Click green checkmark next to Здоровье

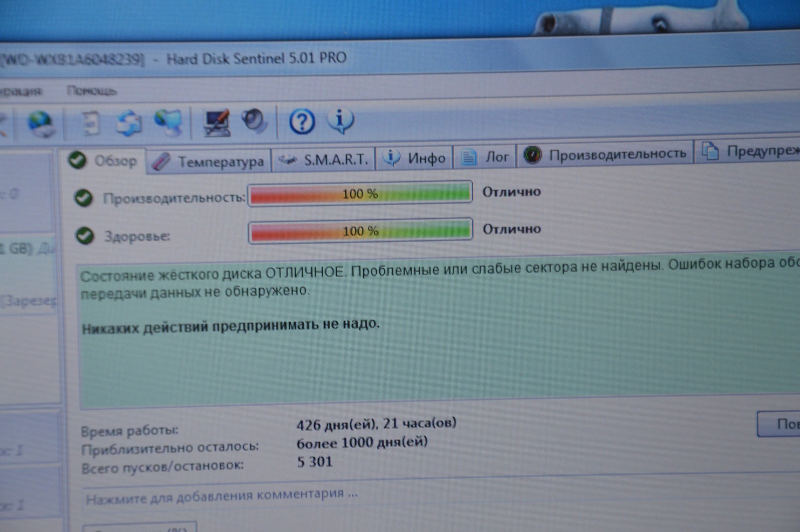85,236
